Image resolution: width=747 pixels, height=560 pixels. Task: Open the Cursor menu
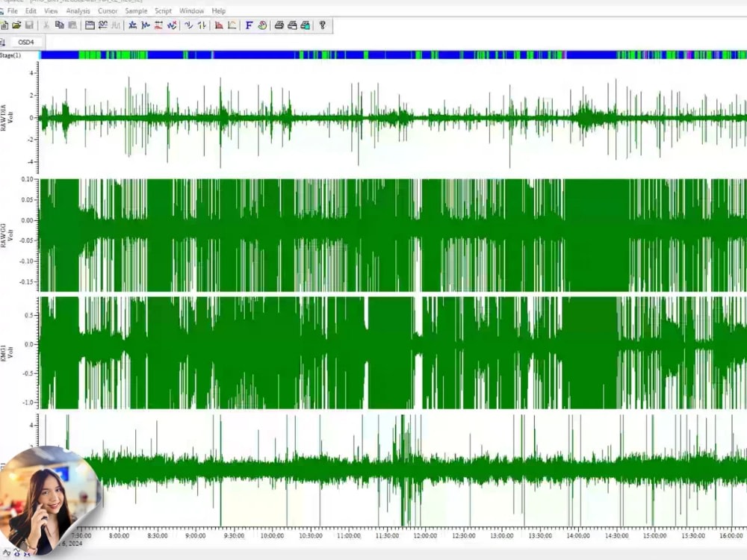[x=108, y=10]
